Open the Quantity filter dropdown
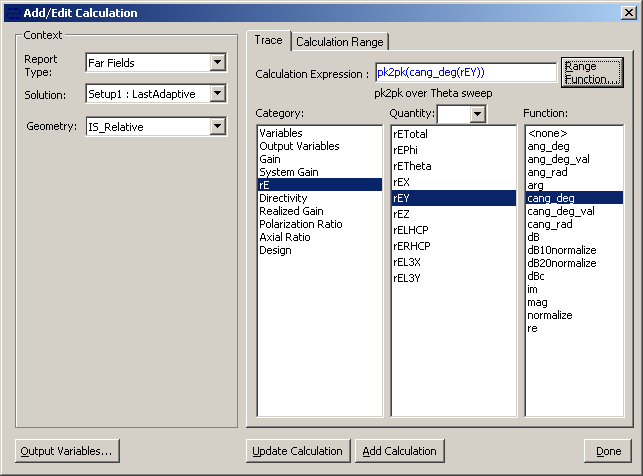Screen dimensions: 643x476 [x=477, y=114]
